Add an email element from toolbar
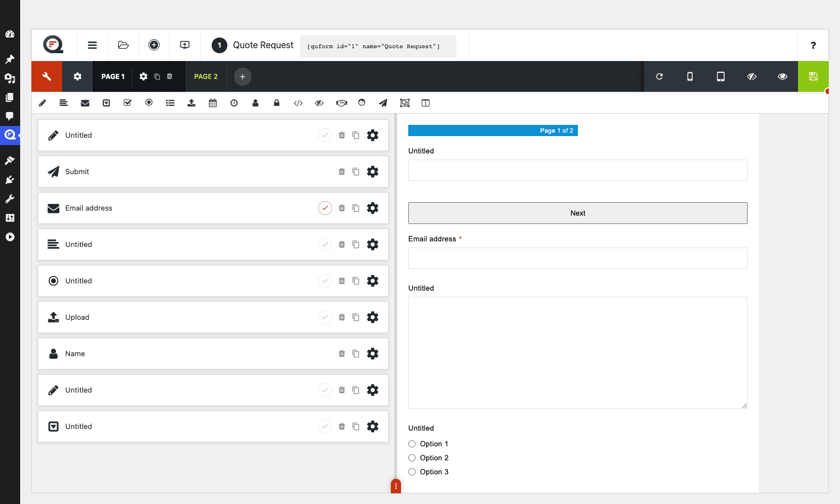This screenshot has width=840, height=504. pyautogui.click(x=85, y=103)
